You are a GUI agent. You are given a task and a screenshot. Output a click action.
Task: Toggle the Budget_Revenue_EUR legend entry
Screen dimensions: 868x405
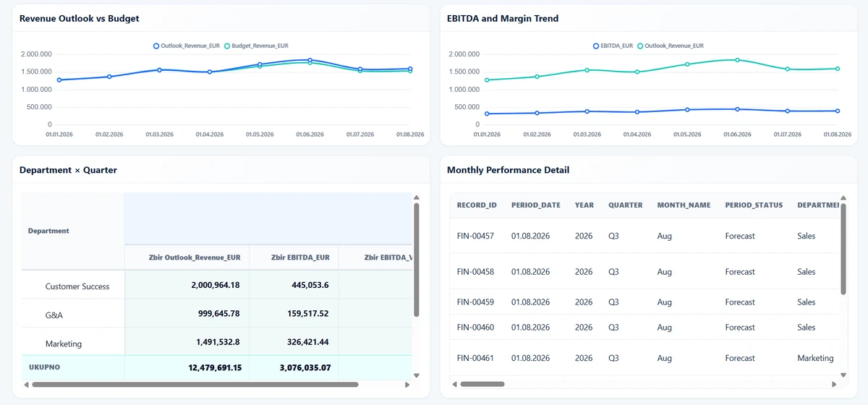[x=256, y=46]
